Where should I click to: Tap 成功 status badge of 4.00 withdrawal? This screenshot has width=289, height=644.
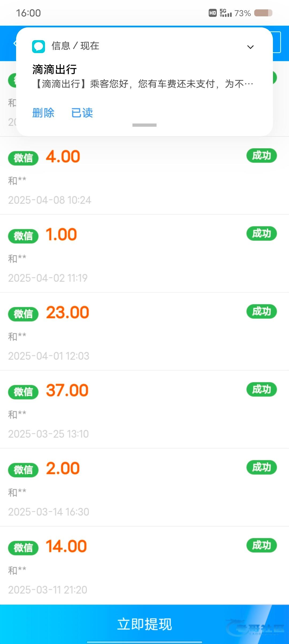(x=261, y=156)
